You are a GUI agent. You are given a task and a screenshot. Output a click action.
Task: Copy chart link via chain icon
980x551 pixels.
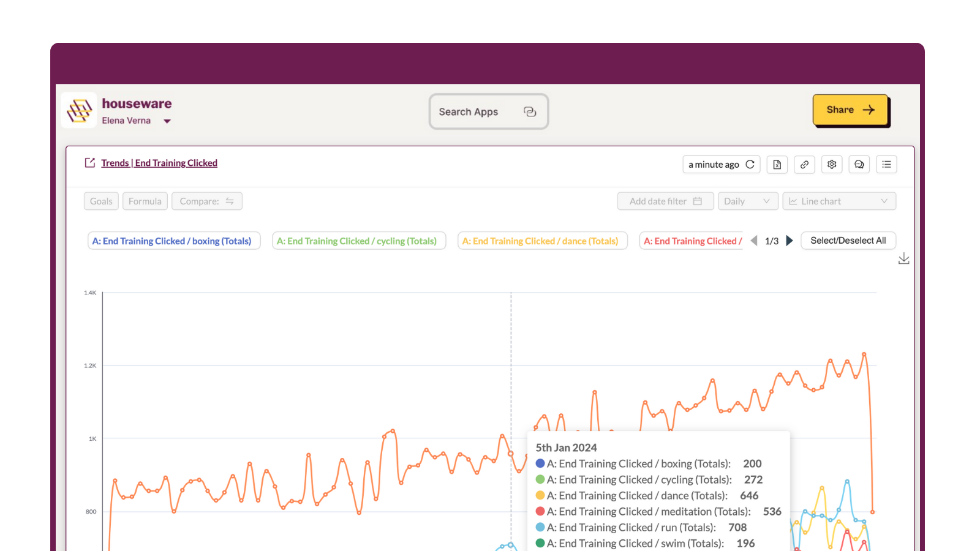804,165
